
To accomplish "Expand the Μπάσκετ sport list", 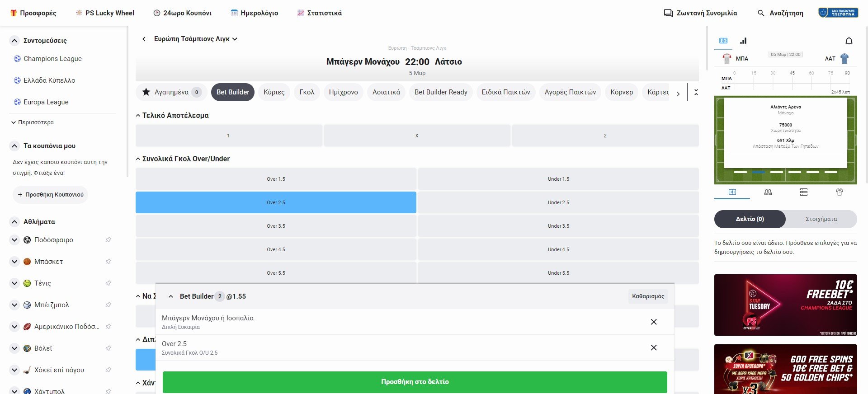I will 14,262.
